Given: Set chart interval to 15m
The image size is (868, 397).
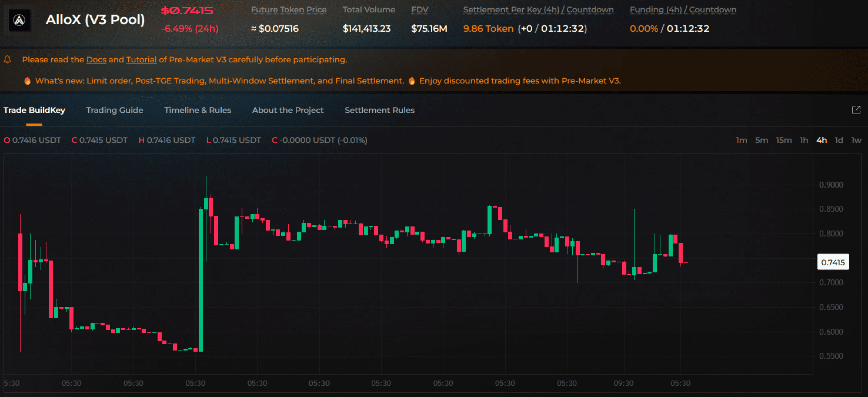Looking at the screenshot, I should coord(784,140).
